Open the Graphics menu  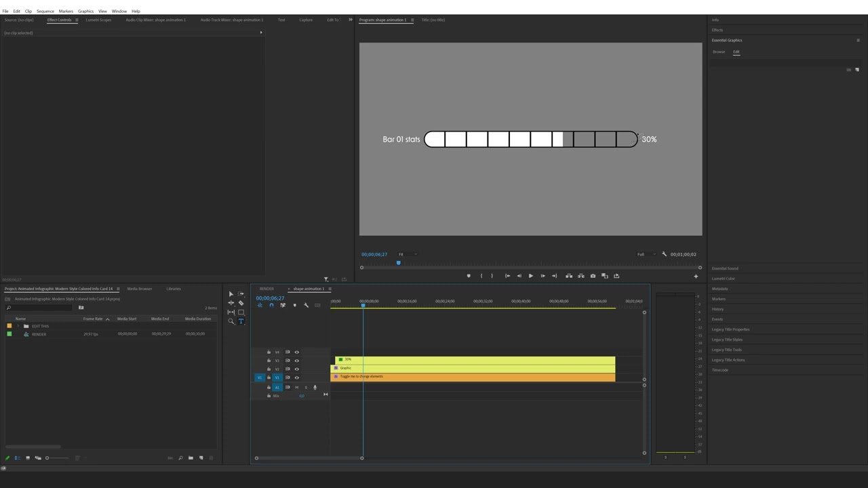tap(85, 11)
